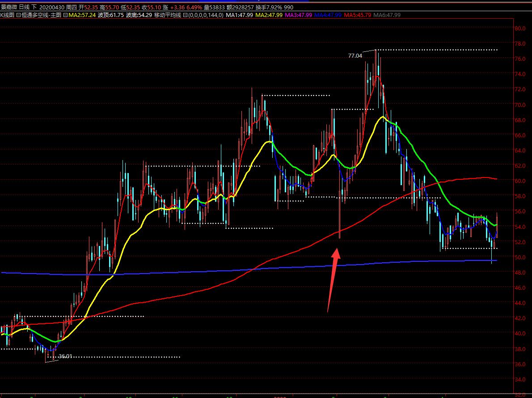Select the 2020 marker on time axis
The width and height of the screenshot is (532, 398).
point(279,396)
